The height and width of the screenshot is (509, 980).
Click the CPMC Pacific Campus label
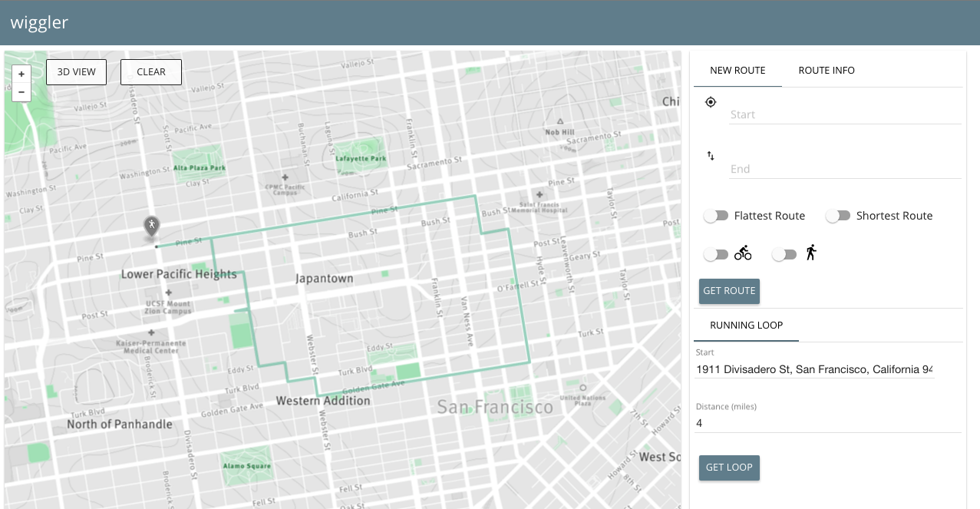pyautogui.click(x=285, y=189)
